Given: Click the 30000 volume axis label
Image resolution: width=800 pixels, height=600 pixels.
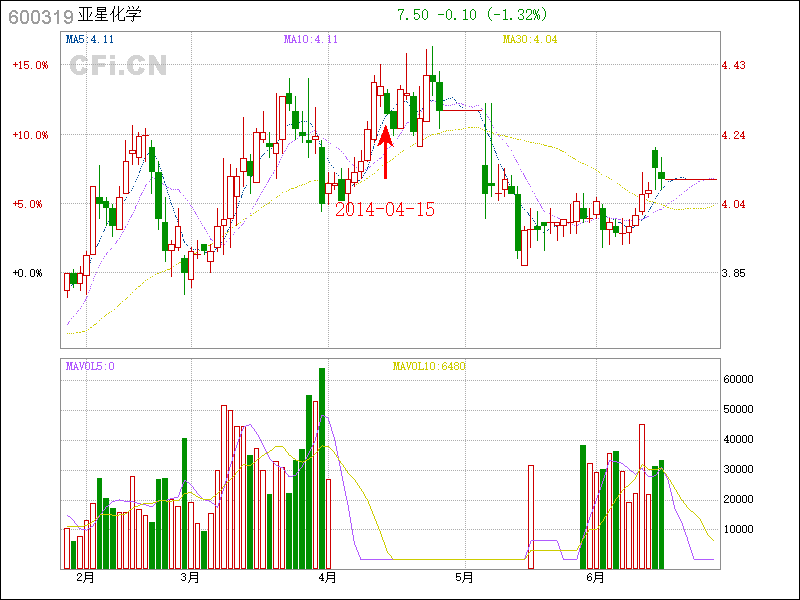Looking at the screenshot, I should [x=738, y=469].
